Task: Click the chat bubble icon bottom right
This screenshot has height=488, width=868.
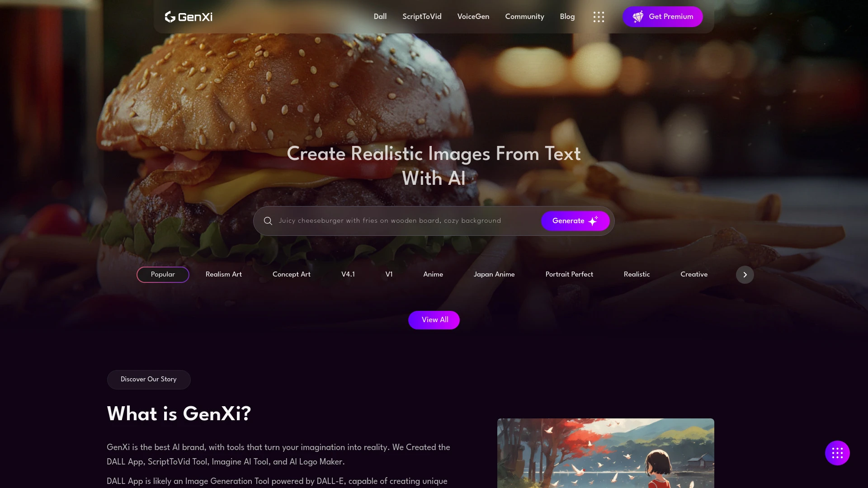Action: point(837,452)
